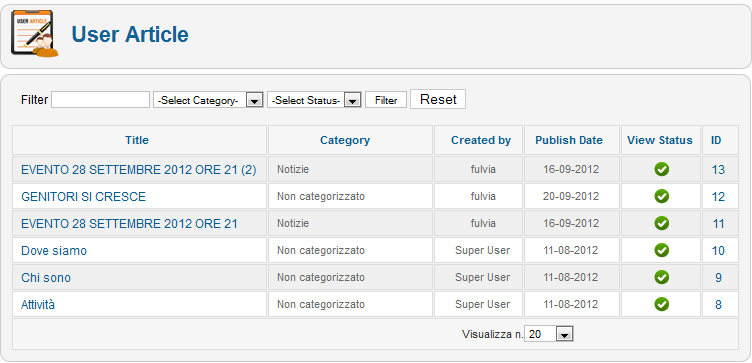Sort by the Created by column header
This screenshot has width=752, height=363.
tap(481, 140)
